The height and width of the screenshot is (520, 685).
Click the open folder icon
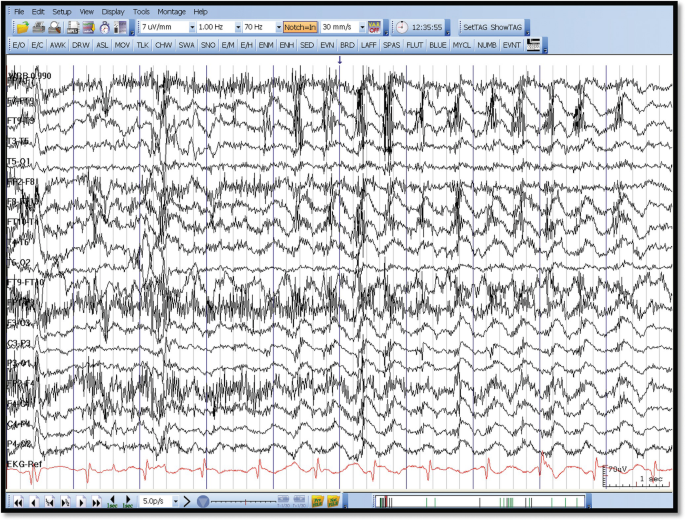click(21, 27)
